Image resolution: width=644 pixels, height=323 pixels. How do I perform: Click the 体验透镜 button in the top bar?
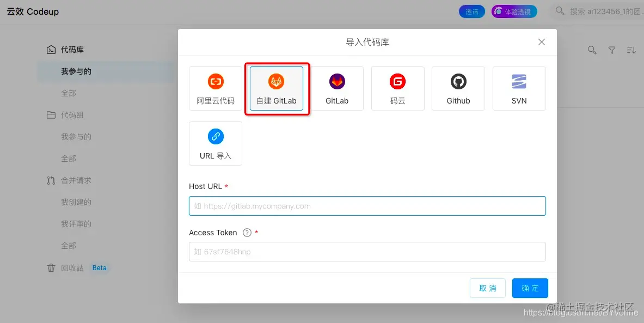tap(514, 11)
